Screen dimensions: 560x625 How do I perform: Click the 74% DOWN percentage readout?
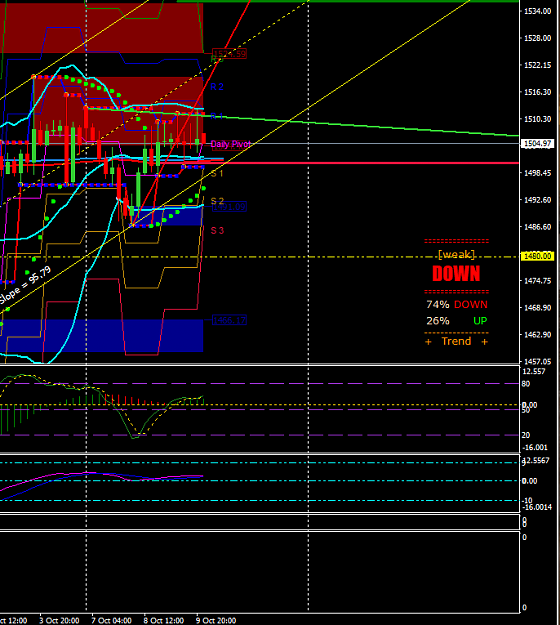coord(457,305)
